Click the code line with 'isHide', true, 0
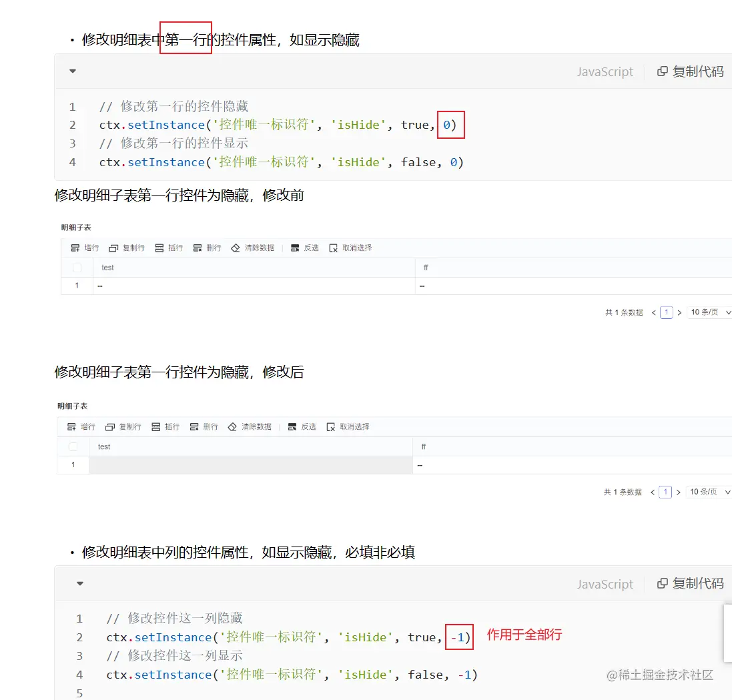Viewport: 732px width, 700px height. 278,125
